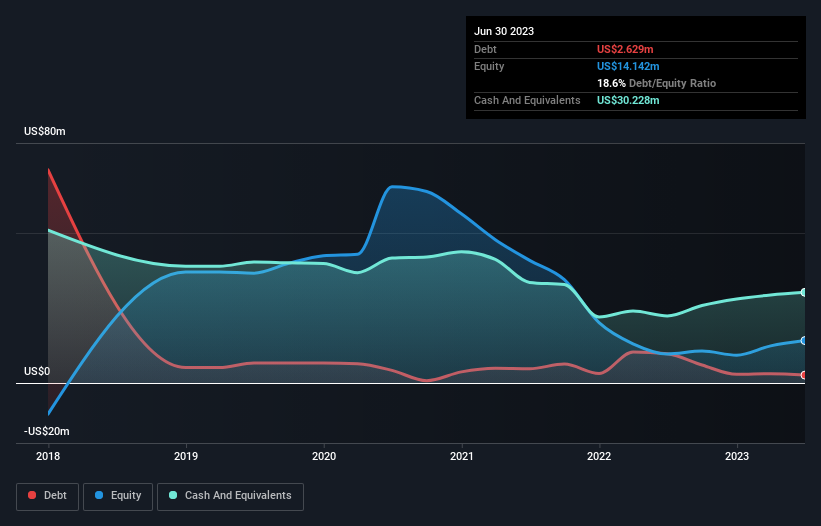Click Cash And Equivalents label in tooltip

click(527, 100)
